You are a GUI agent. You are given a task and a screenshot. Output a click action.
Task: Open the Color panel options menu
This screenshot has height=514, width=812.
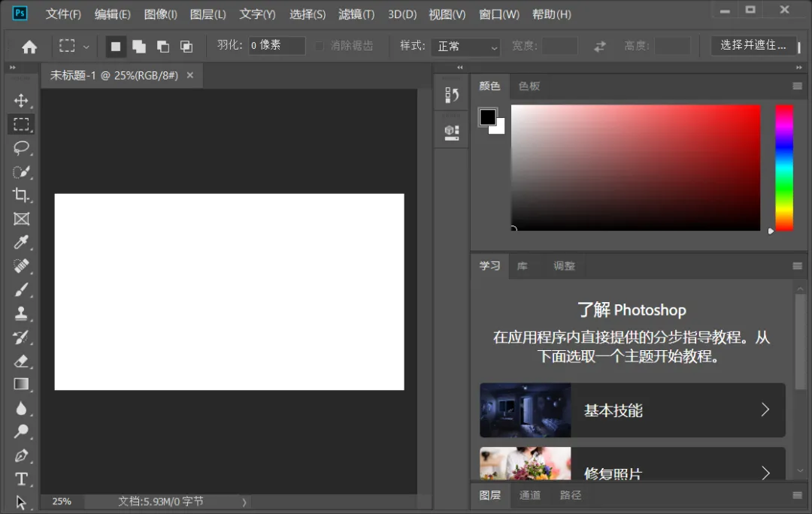click(x=797, y=86)
